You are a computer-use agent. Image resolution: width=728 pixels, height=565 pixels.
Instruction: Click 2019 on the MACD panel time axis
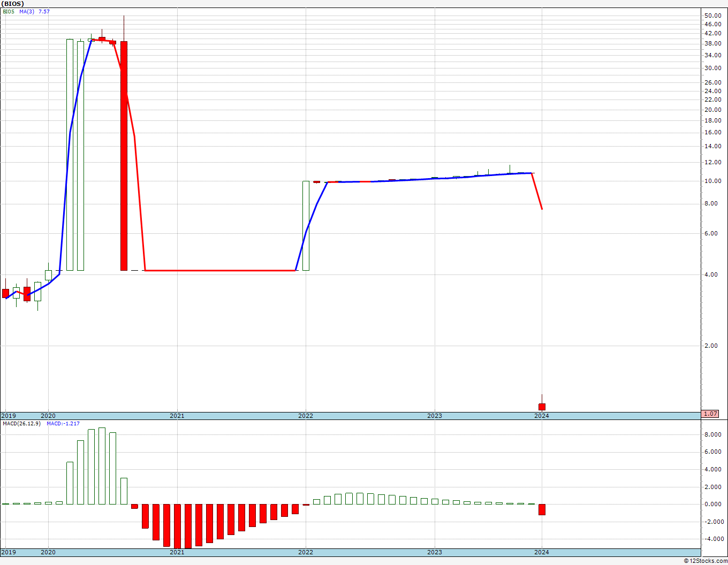click(x=8, y=552)
